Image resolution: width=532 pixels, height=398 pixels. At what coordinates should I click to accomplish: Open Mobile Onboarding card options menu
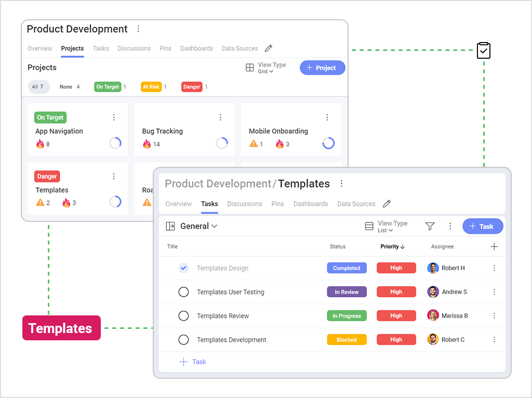[x=327, y=117]
